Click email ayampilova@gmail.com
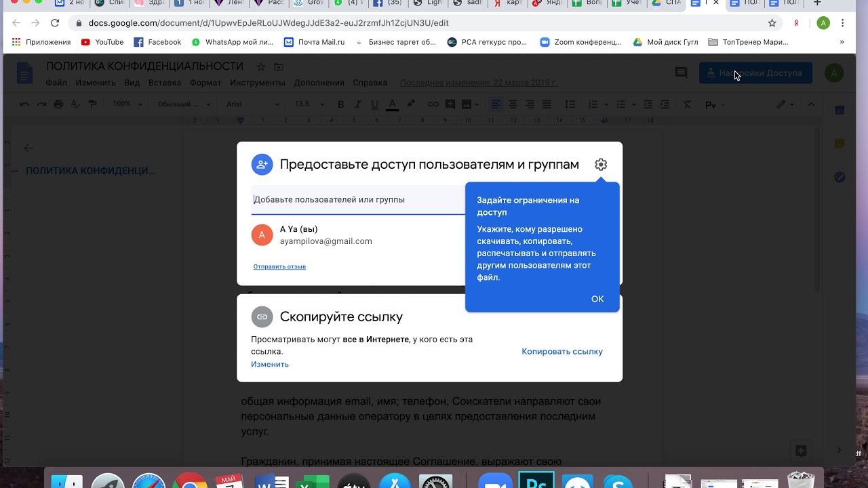The height and width of the screenshot is (488, 868). [x=326, y=241]
